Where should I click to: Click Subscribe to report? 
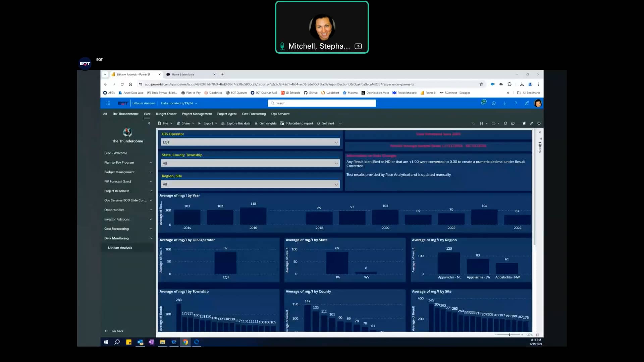(299, 123)
